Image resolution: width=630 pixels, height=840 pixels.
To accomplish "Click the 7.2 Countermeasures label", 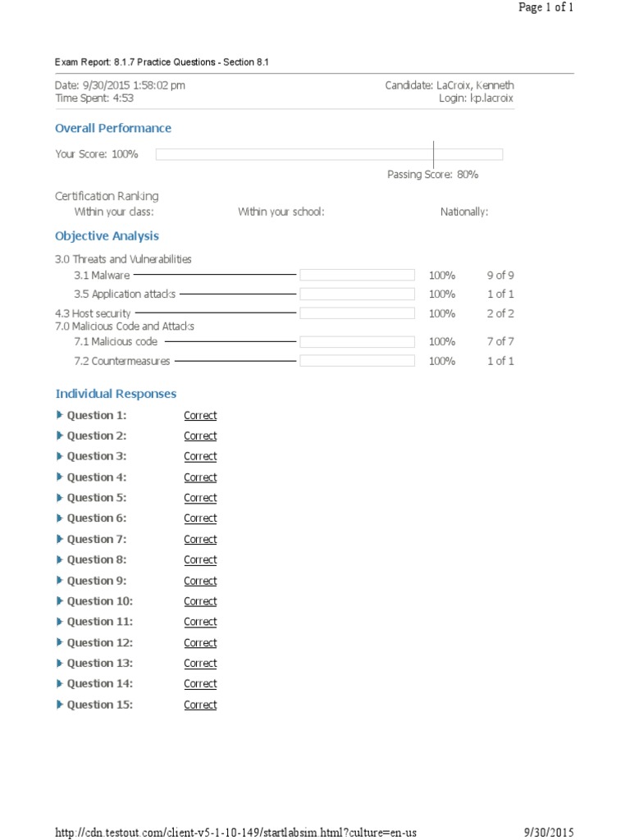I will tap(122, 361).
